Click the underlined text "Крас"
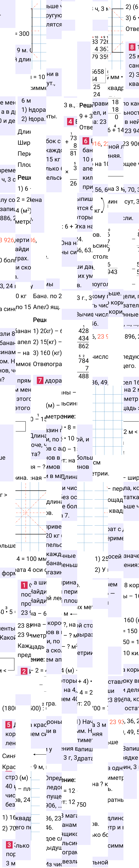This screenshot has height=868, width=139. click(9, 767)
